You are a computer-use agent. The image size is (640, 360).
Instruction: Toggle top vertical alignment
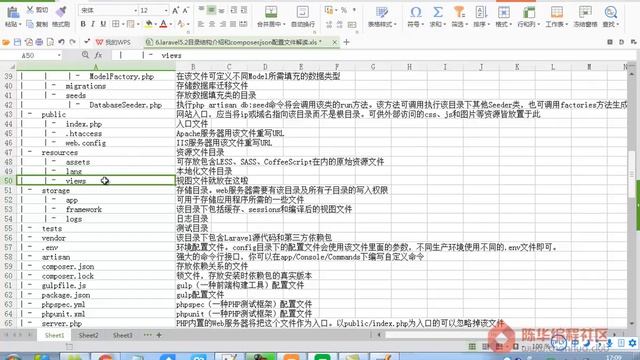coord(202,10)
